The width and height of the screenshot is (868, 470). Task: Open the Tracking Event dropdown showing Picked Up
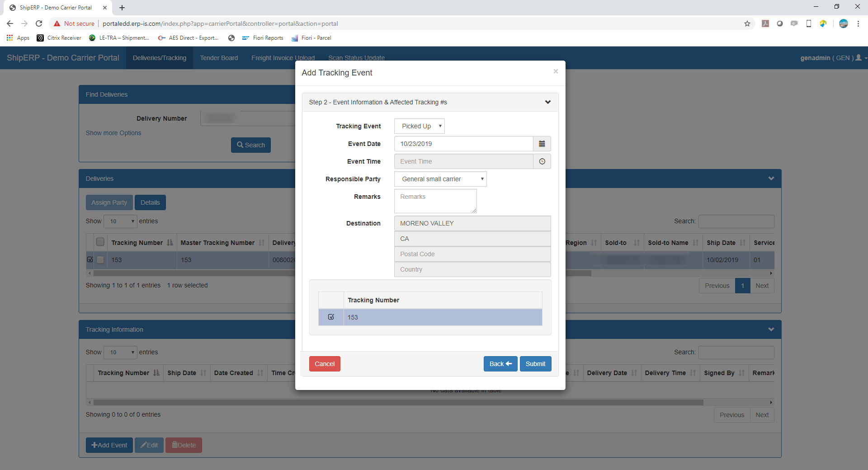point(419,126)
